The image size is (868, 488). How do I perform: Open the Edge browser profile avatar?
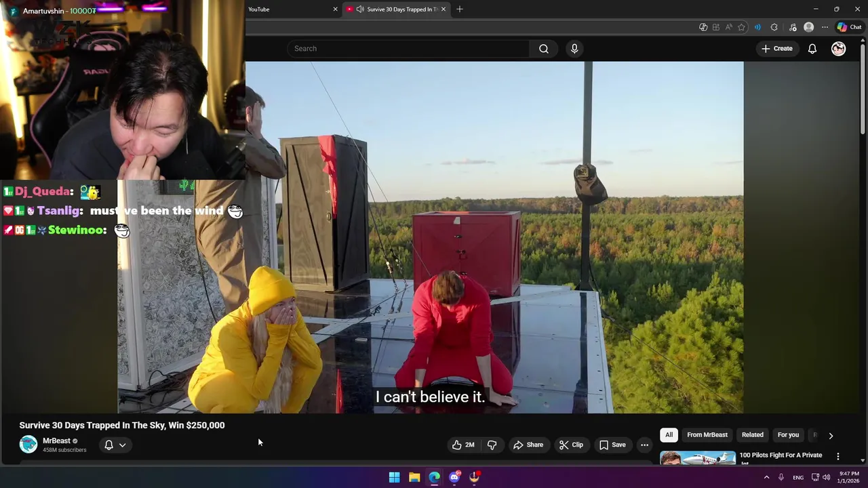(x=808, y=27)
